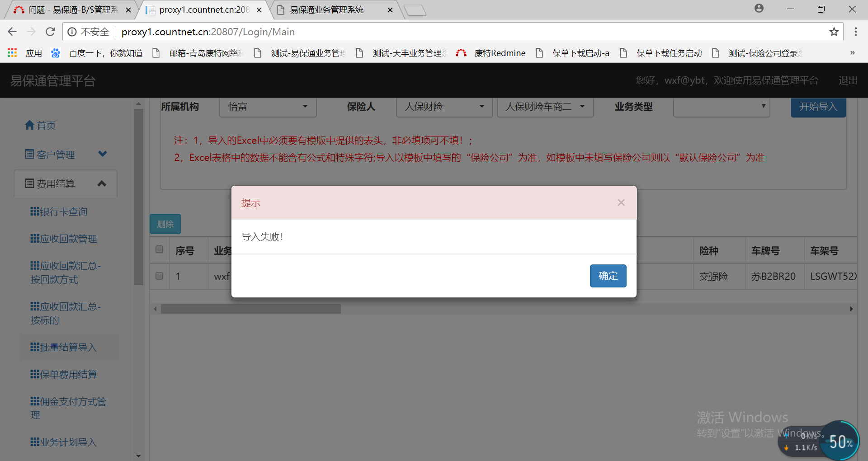The image size is (868, 461).
Task: Click the table scrollbar's left arrow
Action: coord(155,309)
